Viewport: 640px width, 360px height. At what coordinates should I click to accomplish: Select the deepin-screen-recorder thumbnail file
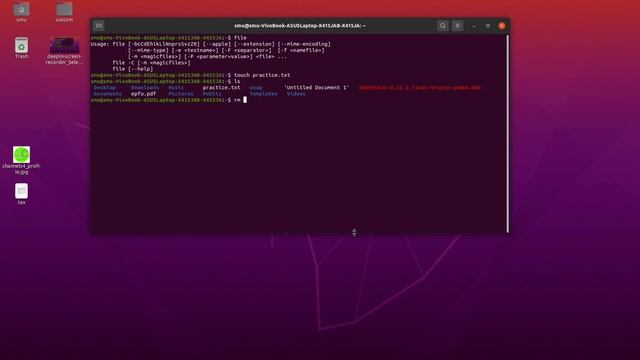point(64,51)
